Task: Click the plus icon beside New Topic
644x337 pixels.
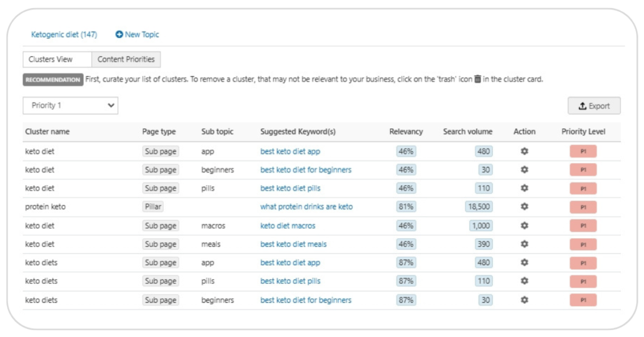Action: 119,34
